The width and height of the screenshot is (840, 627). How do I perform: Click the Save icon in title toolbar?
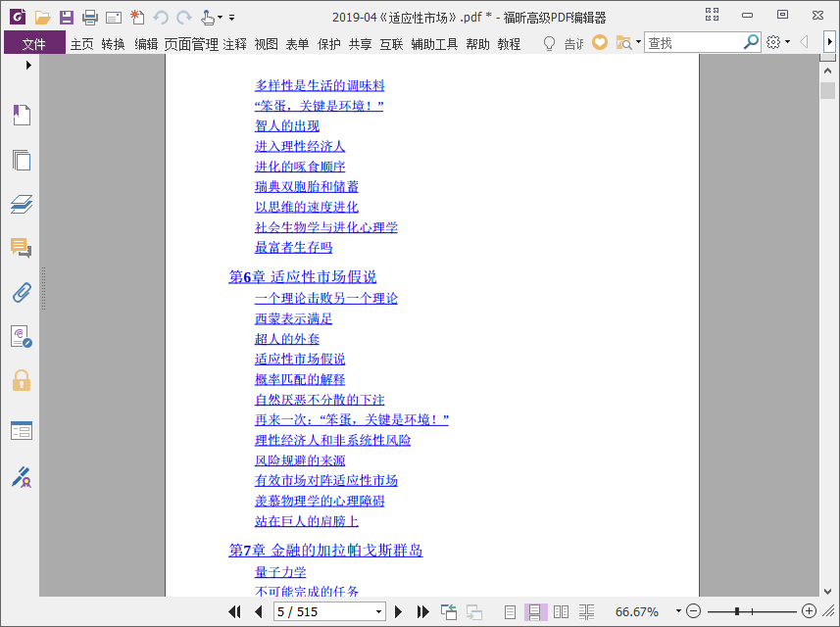[x=67, y=17]
